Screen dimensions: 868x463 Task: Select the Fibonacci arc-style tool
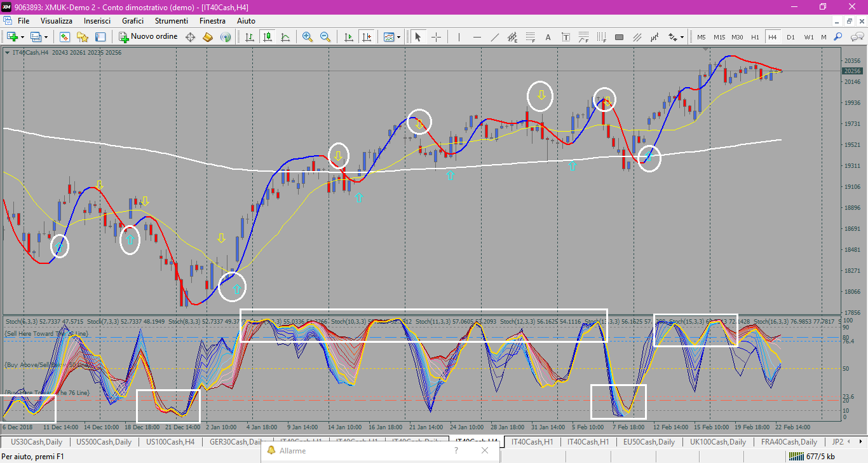pos(583,37)
